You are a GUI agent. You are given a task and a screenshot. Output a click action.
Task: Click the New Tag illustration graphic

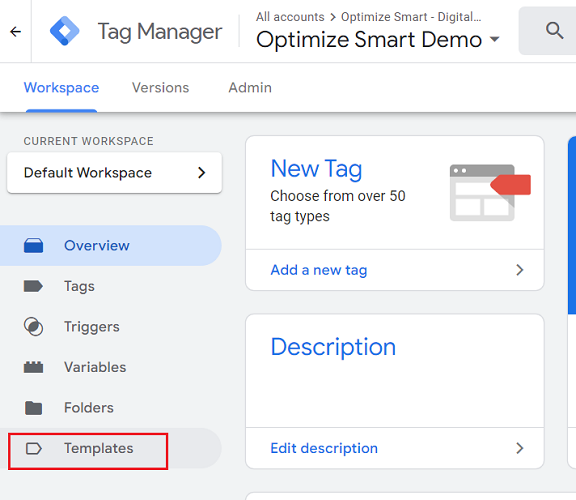490,193
